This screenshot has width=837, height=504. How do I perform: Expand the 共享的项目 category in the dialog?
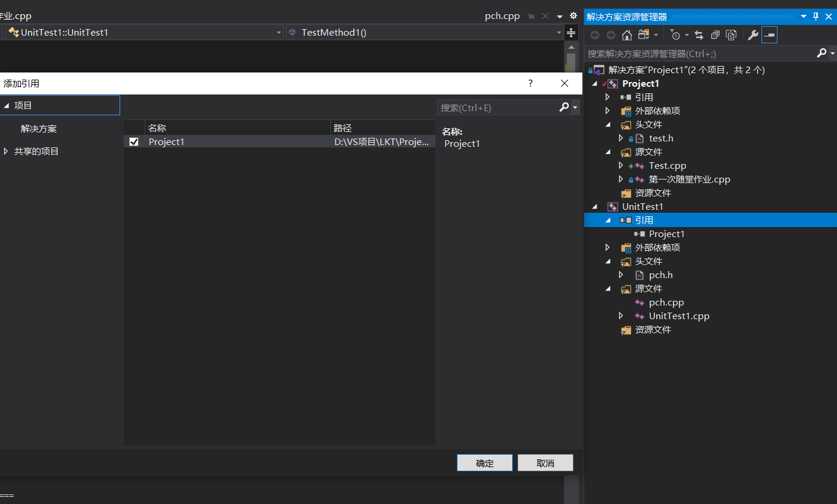[6, 152]
